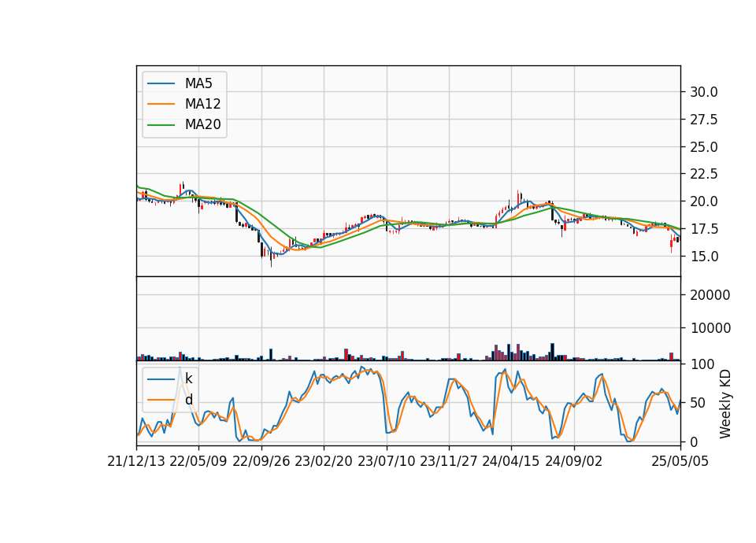The image size is (756, 543).
Task: Click the Weekly KD axis title
Action: point(725,404)
